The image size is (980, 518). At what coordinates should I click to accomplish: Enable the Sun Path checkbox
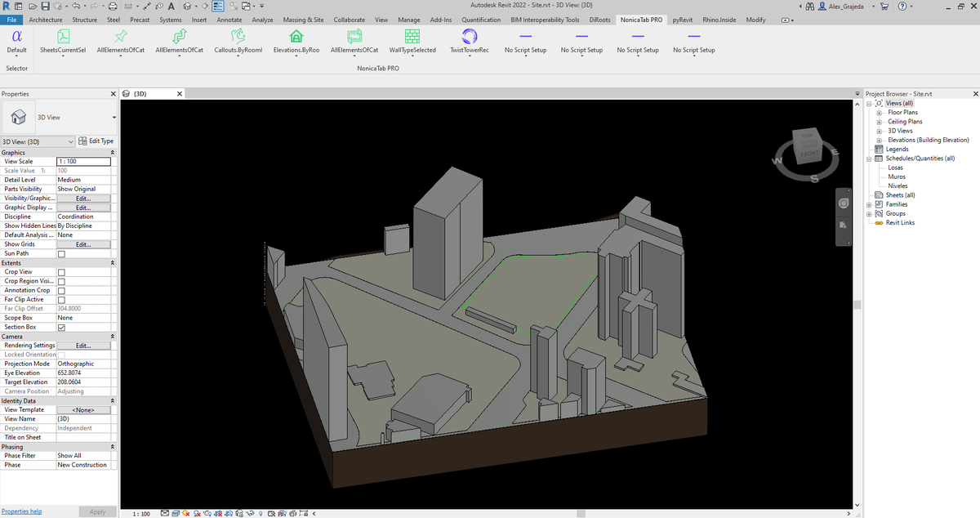[61, 253]
